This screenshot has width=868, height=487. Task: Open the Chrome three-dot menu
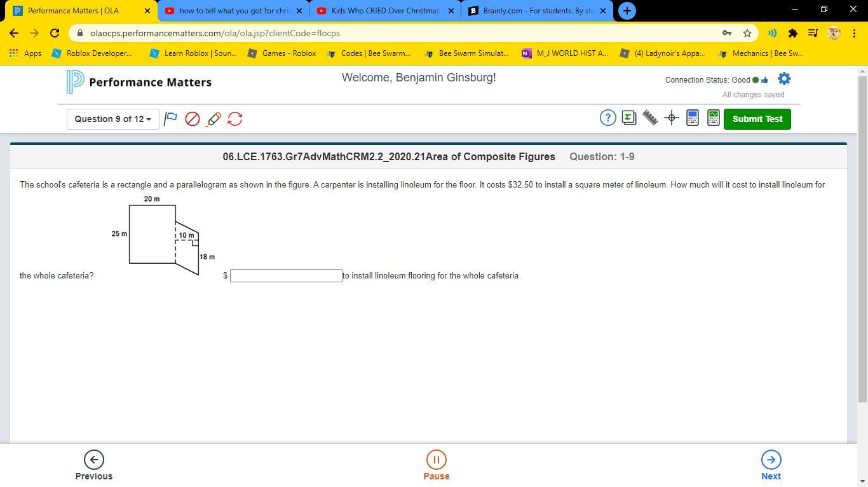pos(854,33)
